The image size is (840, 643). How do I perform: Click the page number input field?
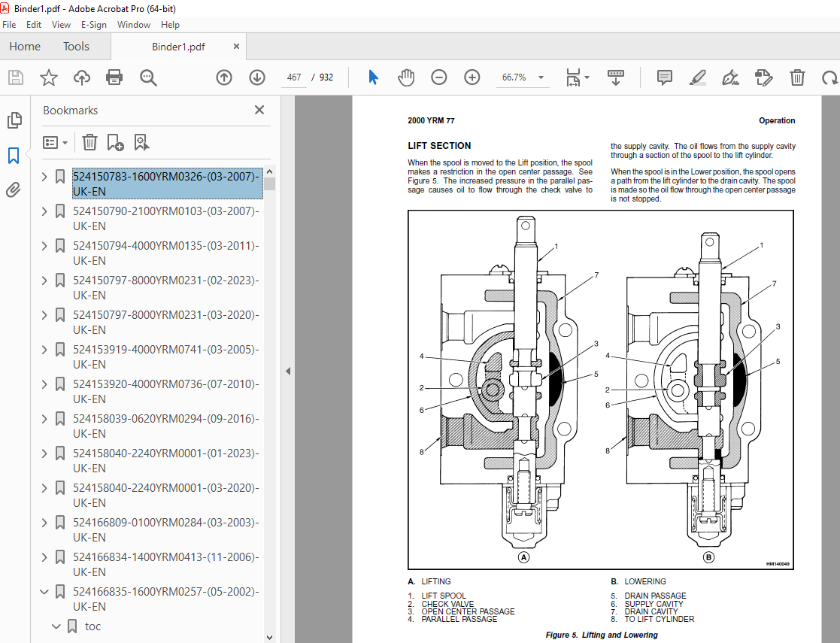[x=294, y=77]
